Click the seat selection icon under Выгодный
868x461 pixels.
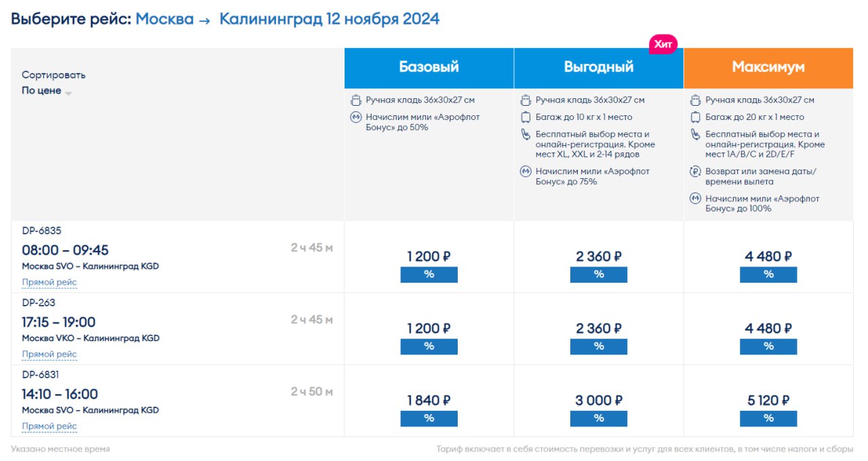pos(526,134)
